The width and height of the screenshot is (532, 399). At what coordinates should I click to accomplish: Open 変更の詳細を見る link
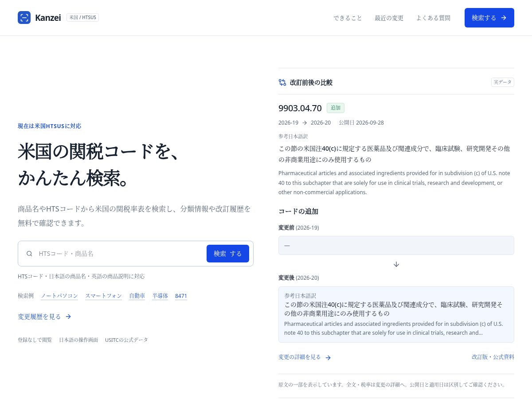305,357
